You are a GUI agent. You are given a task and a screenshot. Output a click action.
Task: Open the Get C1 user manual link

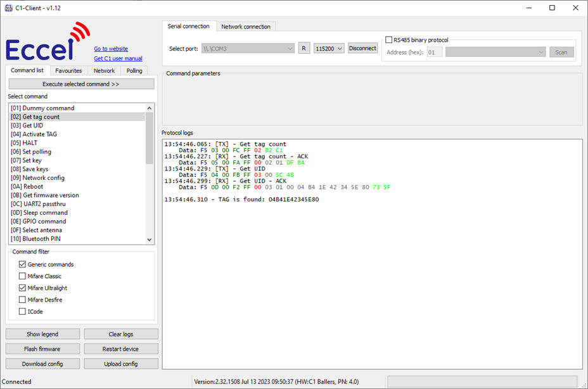[118, 58]
